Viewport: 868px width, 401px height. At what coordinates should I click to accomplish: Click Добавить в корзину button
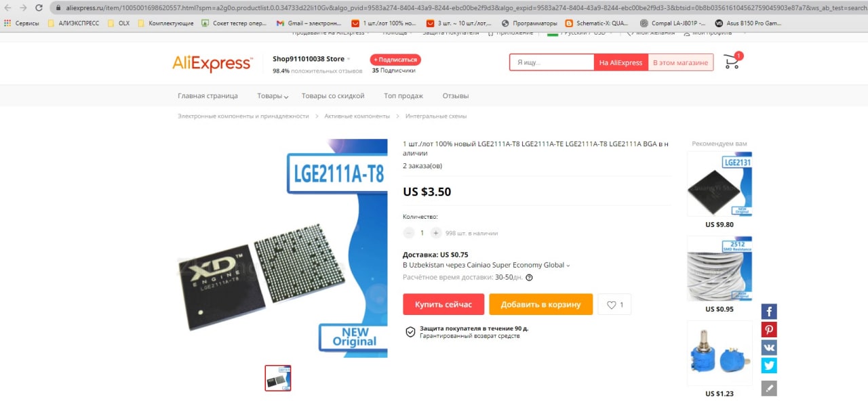coord(540,304)
